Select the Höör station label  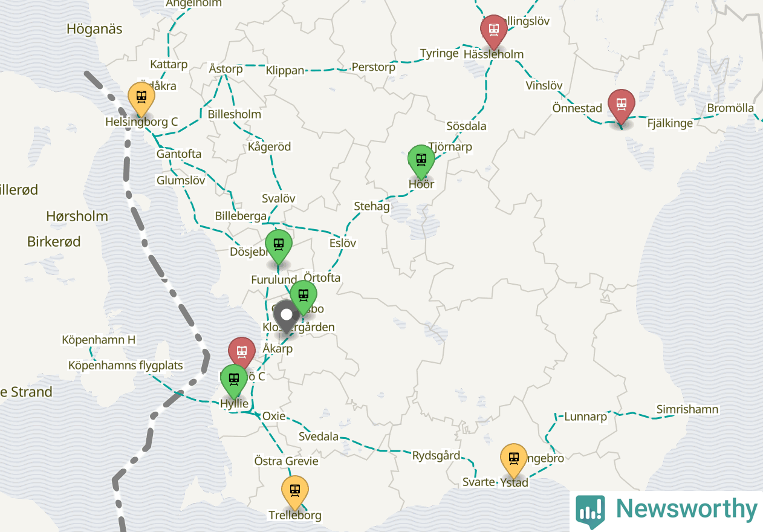[x=421, y=184]
